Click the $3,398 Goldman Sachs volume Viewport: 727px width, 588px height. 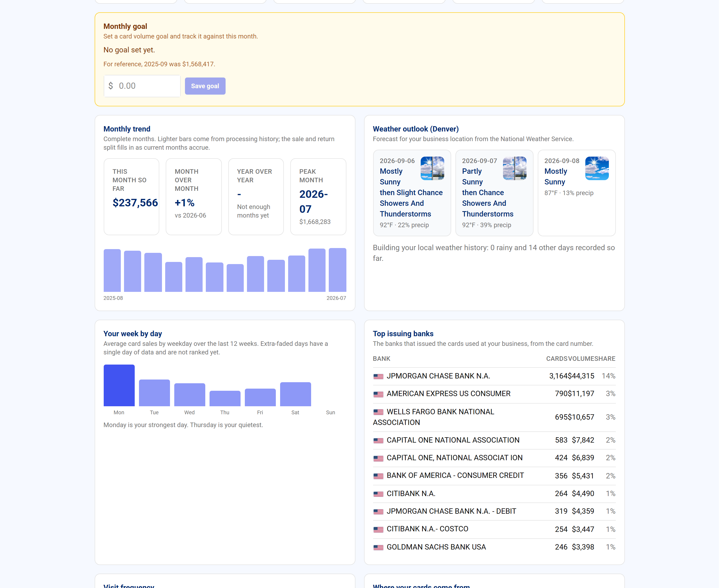click(583, 547)
